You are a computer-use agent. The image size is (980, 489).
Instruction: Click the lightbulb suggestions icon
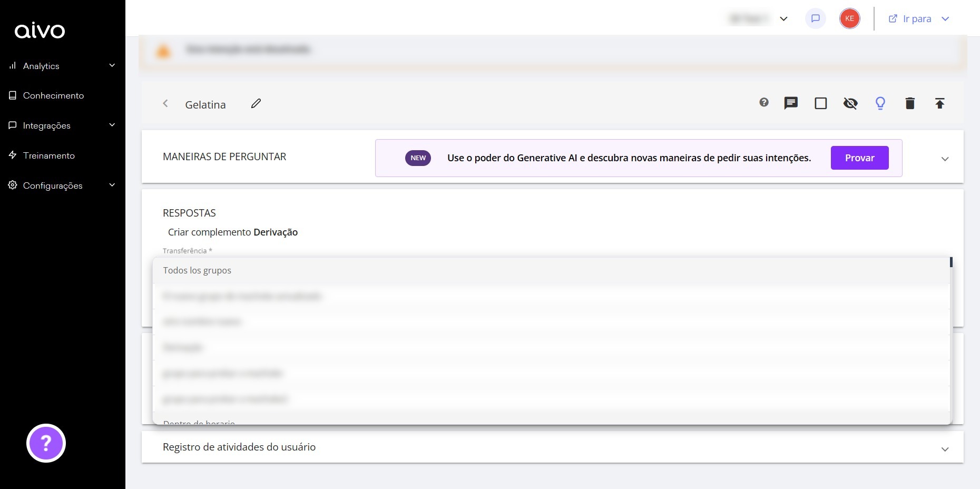pyautogui.click(x=880, y=103)
